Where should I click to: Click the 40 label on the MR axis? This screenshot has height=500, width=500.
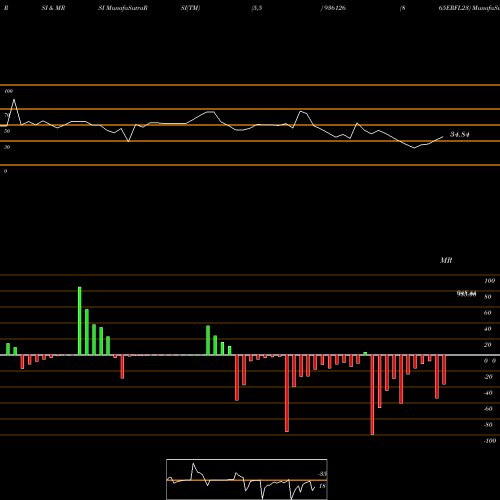(x=488, y=329)
